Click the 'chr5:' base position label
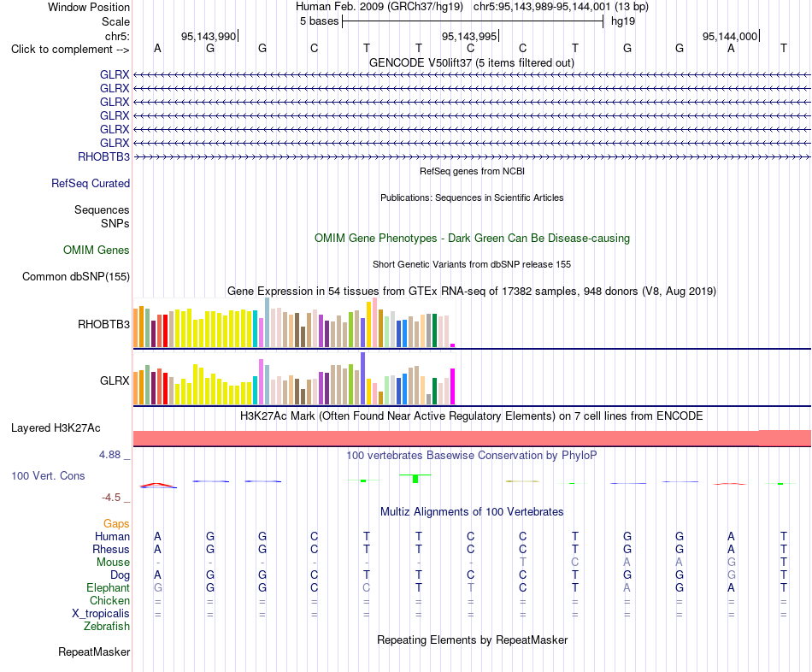The height and width of the screenshot is (672, 812). (117, 36)
